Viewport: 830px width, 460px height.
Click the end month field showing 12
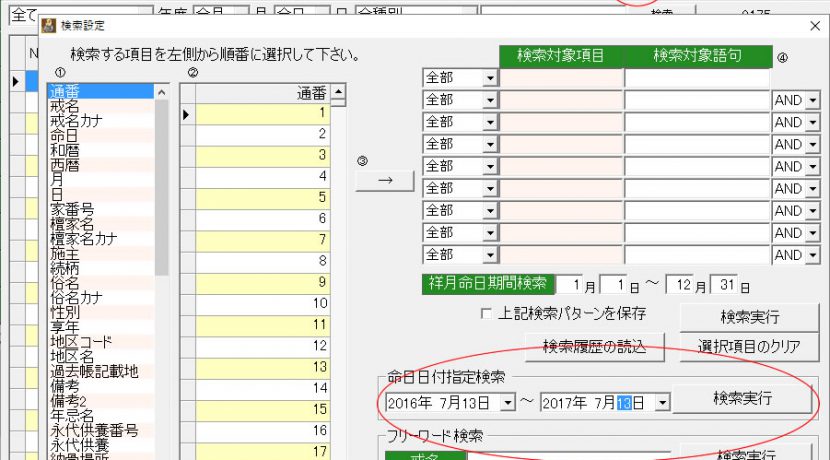pyautogui.click(x=679, y=285)
